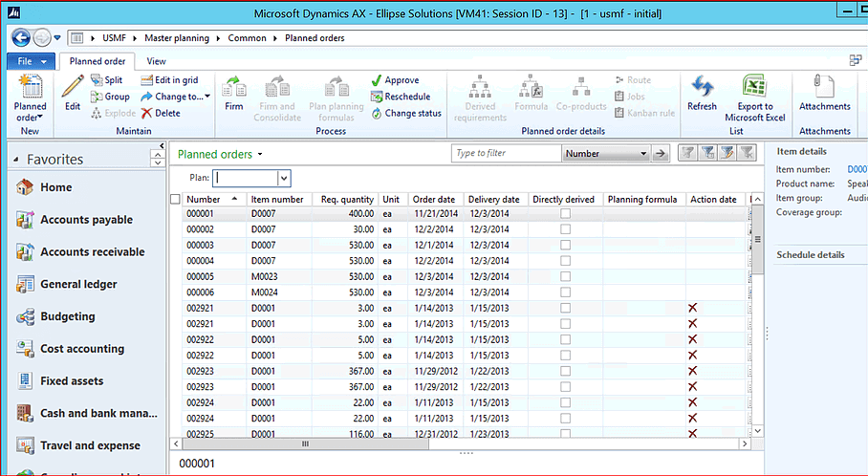Viewport: 868px width, 476px height.
Task: Reschedule the planned order
Action: pos(401,97)
